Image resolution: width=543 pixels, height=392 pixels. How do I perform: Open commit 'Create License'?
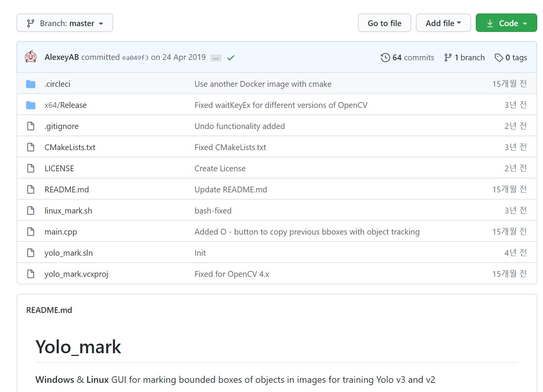pyautogui.click(x=220, y=169)
